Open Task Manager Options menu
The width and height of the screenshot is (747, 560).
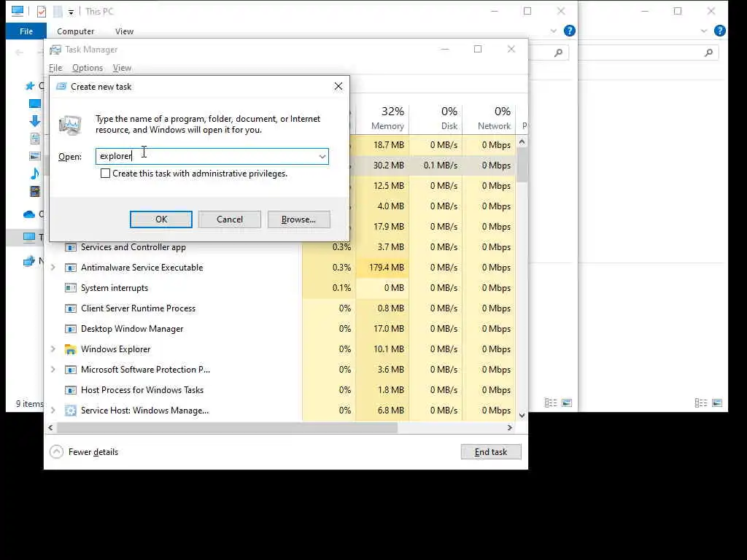88,68
